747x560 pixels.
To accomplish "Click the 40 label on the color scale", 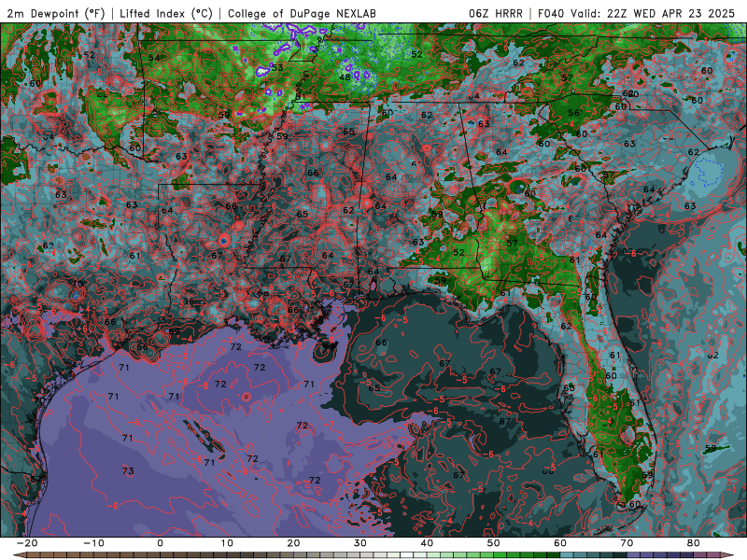I will 427,543.
